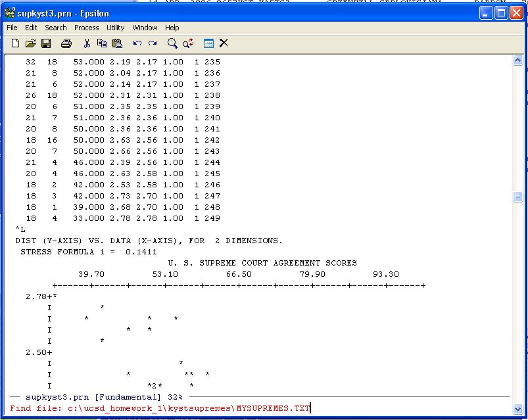528x420 pixels.
Task: Open the Window menu
Action: pos(145,28)
